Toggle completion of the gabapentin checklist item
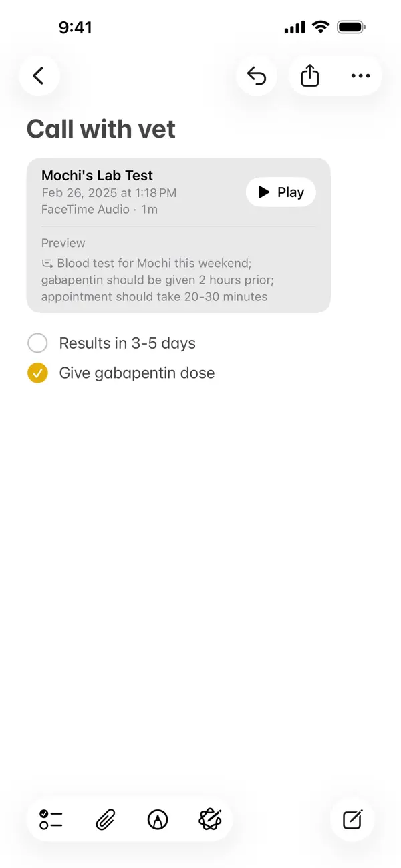 37,373
